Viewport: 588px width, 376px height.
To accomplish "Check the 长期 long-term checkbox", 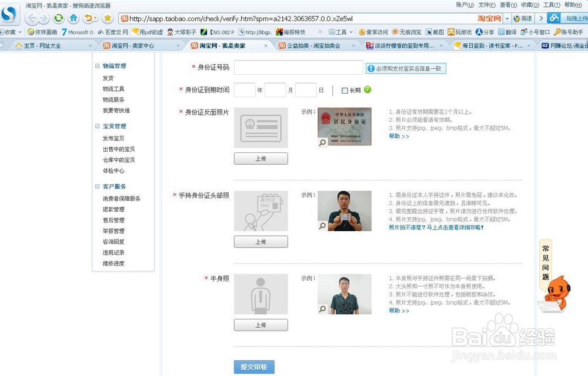I will tap(345, 91).
